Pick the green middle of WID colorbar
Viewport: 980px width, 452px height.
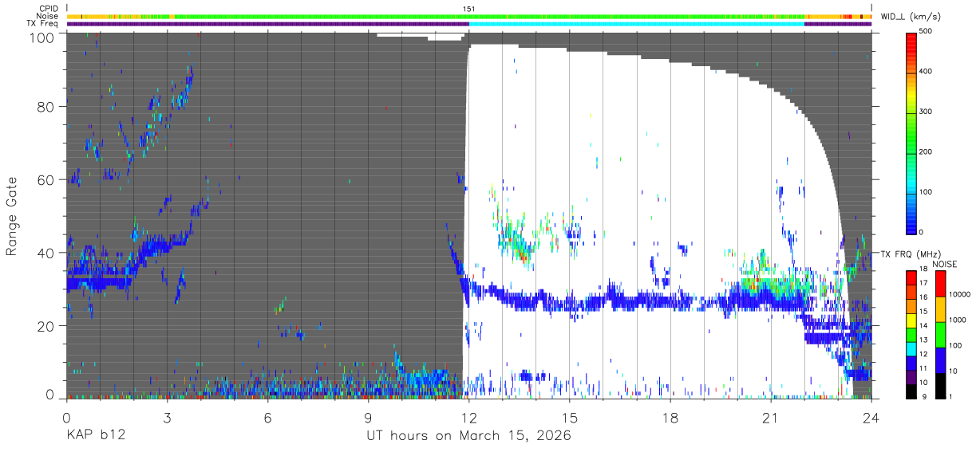[911, 136]
